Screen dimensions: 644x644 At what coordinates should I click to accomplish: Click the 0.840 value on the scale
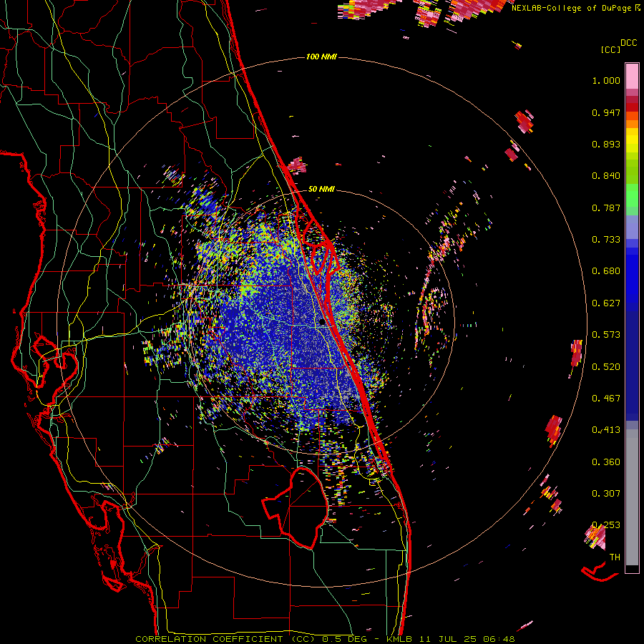[x=606, y=176]
